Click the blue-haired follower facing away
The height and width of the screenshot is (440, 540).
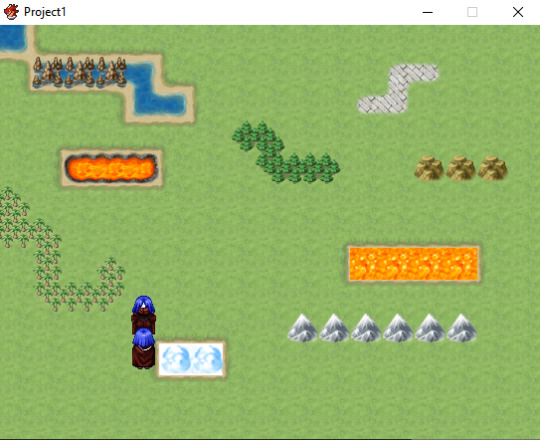click(144, 348)
